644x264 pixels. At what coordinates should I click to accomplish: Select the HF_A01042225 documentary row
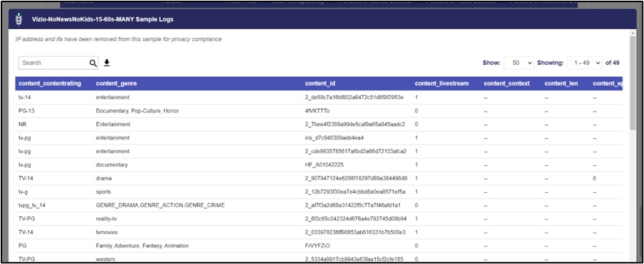(x=317, y=164)
